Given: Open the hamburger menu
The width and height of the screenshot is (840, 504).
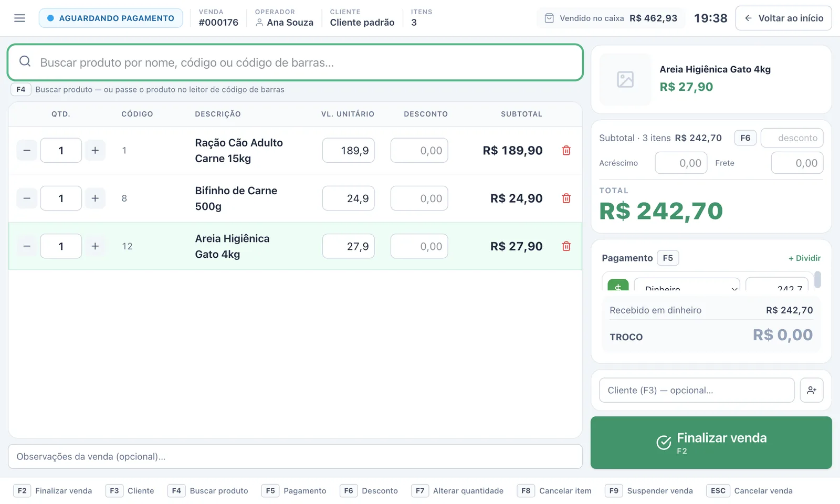Looking at the screenshot, I should point(19,18).
